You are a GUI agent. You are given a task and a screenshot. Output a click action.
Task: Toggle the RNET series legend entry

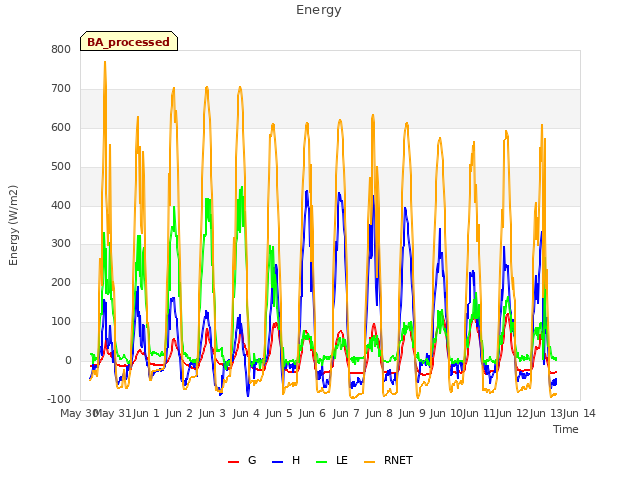point(388,460)
